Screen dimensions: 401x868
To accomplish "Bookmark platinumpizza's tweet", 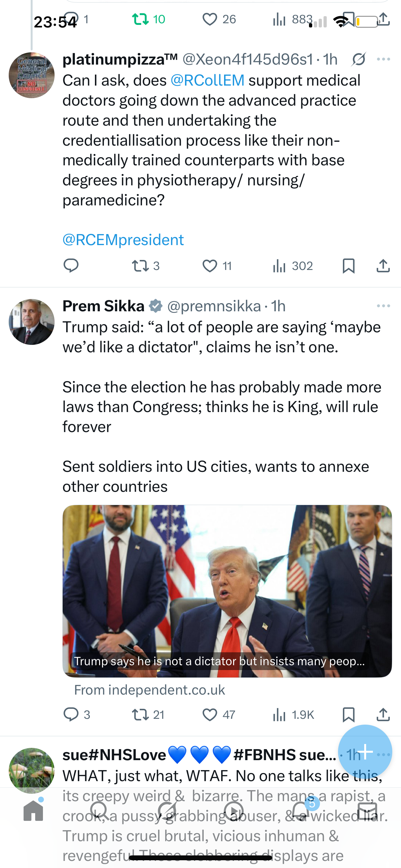I will coord(348,266).
